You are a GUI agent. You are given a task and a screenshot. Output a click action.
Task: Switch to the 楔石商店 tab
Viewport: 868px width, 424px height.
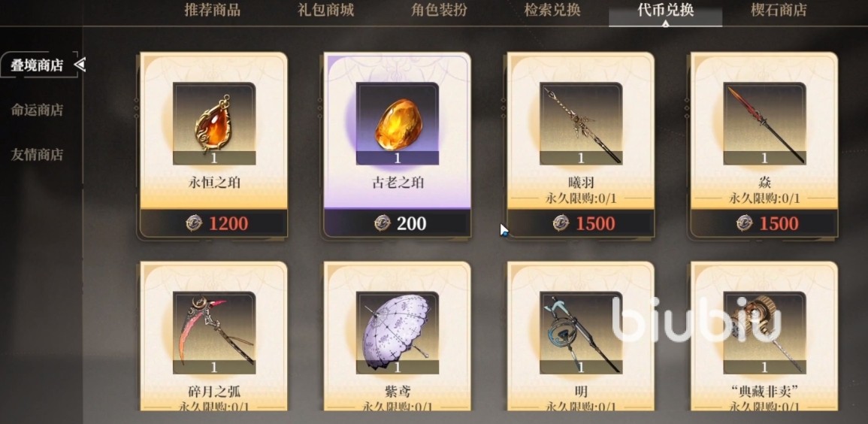point(779,10)
